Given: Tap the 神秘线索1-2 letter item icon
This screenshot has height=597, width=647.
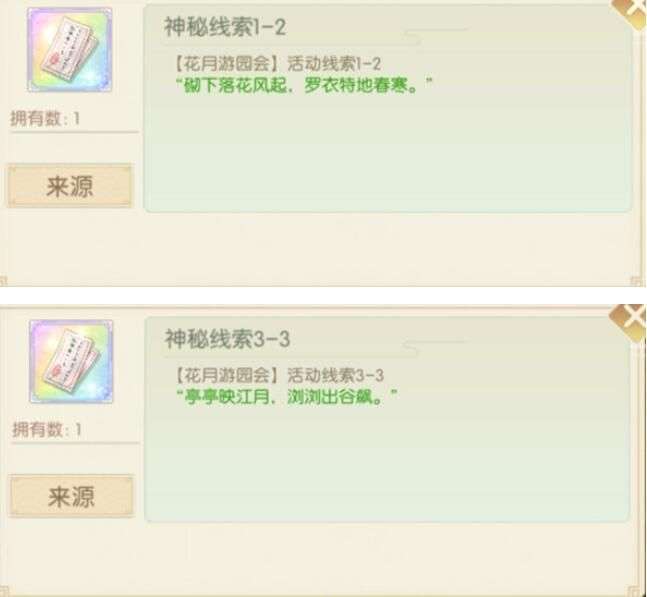Looking at the screenshot, I should (69, 50).
